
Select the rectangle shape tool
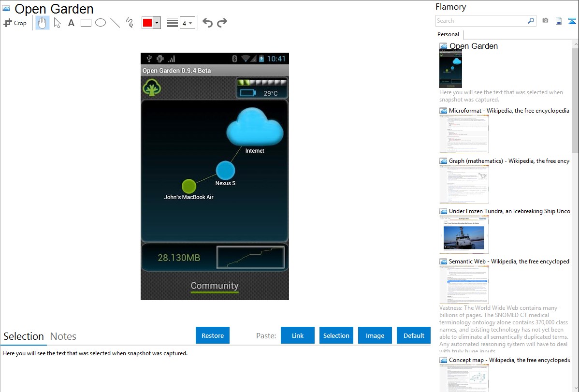click(x=86, y=23)
